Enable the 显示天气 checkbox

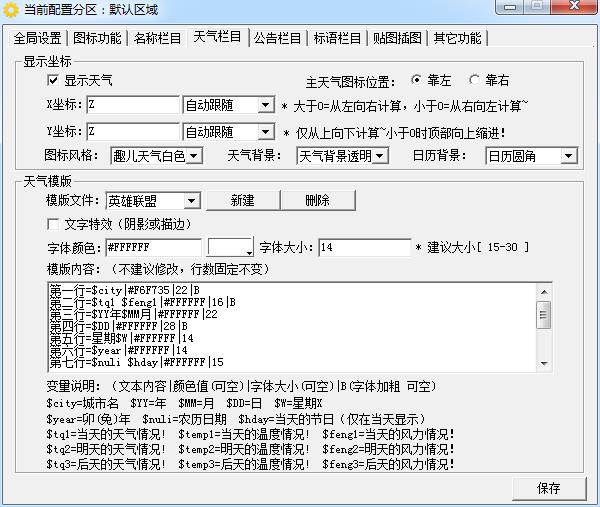(53, 80)
